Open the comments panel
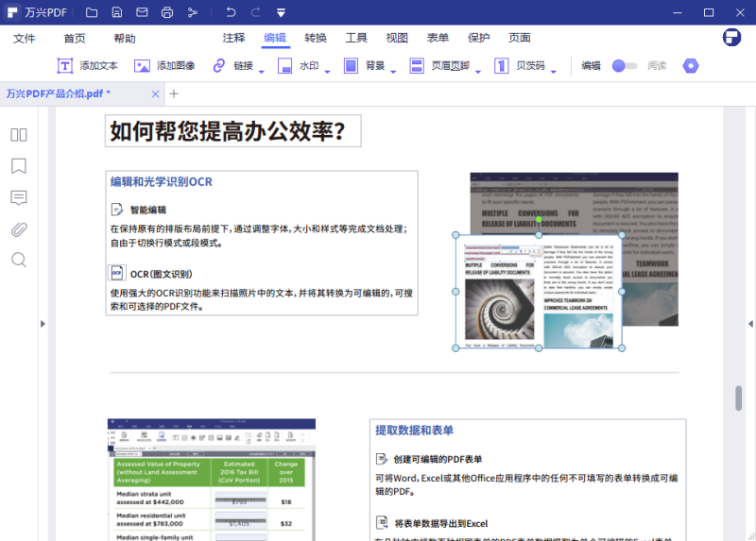 click(19, 198)
